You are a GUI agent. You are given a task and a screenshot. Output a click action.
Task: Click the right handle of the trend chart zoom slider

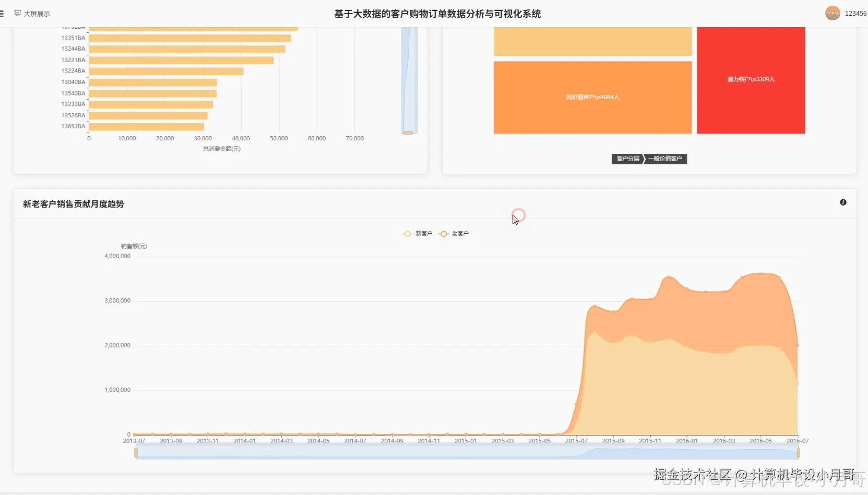tap(798, 453)
